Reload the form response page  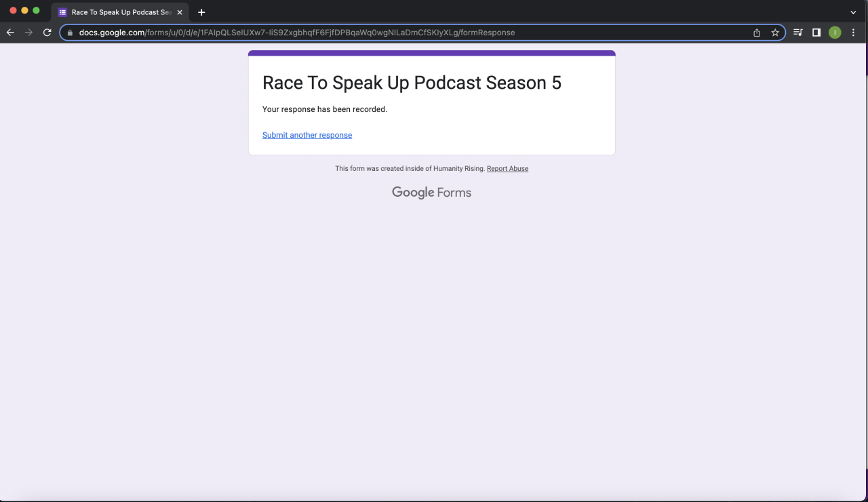coord(47,33)
